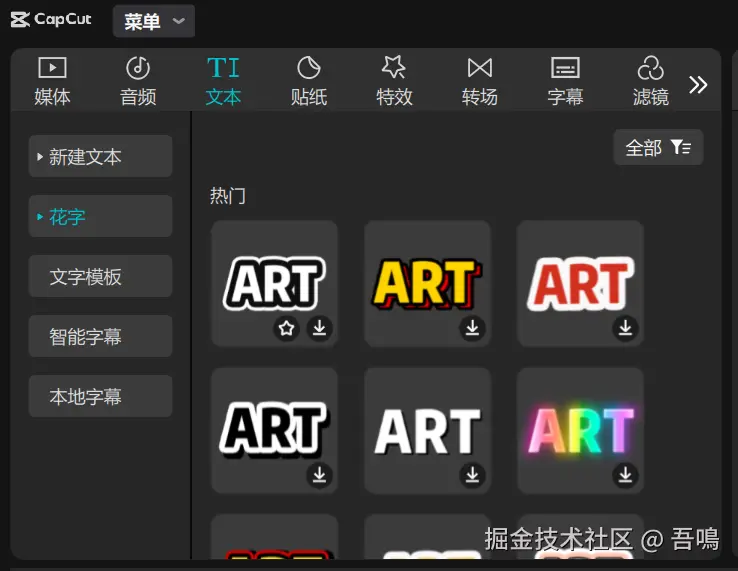Open the 贴纸 stickers tab
738x571 pixels.
tap(309, 81)
